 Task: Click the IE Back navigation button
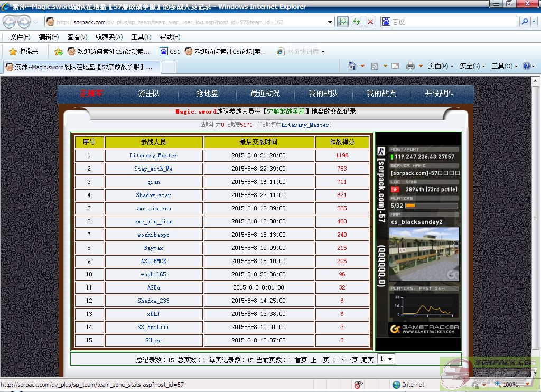tap(10, 22)
